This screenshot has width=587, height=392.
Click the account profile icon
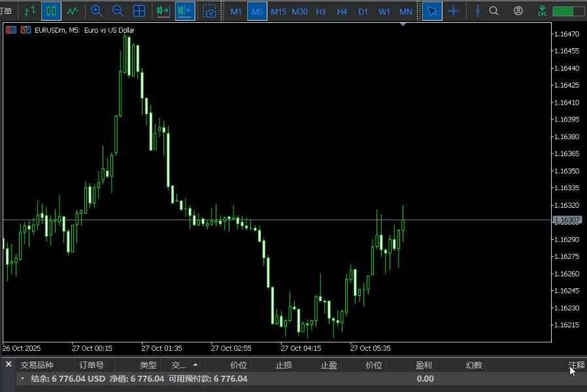(x=518, y=11)
